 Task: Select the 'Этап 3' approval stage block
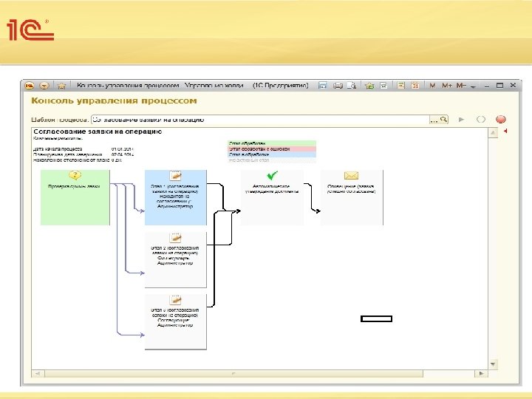click(x=175, y=321)
